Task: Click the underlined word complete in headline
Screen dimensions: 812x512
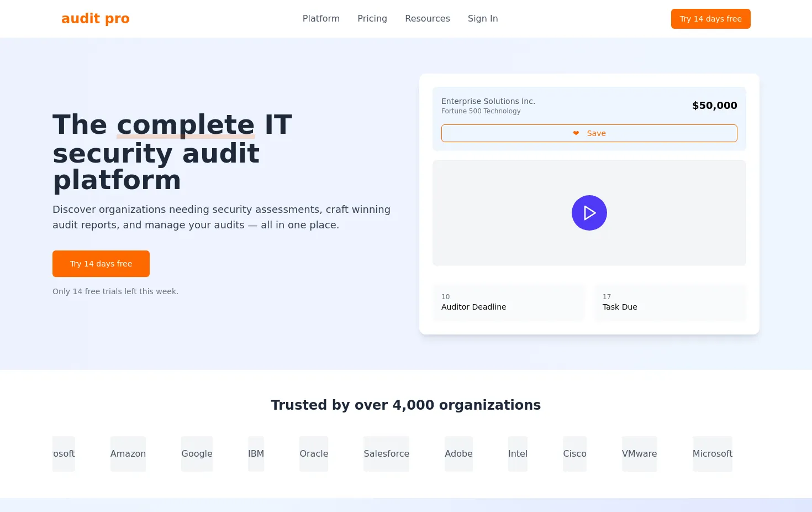Action: [x=186, y=125]
